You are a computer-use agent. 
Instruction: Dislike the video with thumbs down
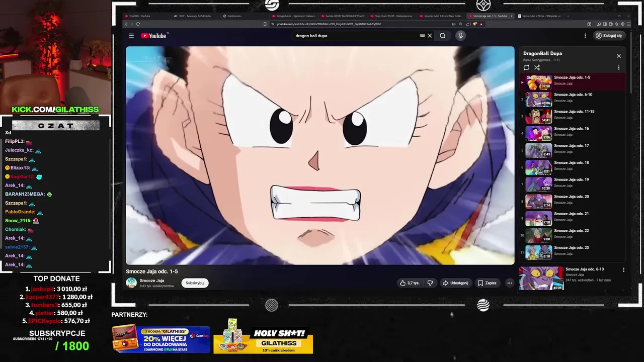click(430, 283)
